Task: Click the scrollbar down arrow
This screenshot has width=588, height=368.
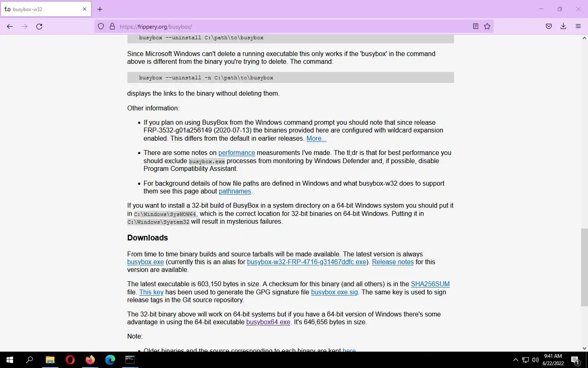Action: [x=584, y=348]
